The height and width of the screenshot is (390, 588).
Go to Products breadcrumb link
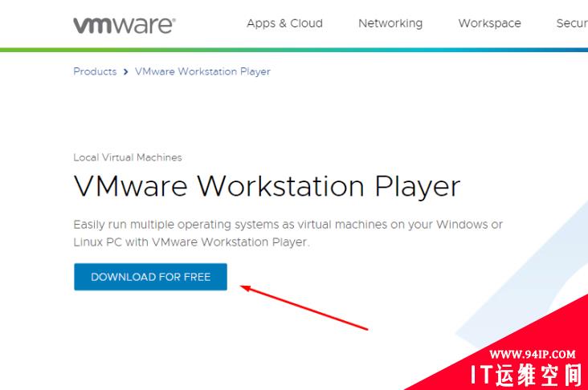pos(95,71)
